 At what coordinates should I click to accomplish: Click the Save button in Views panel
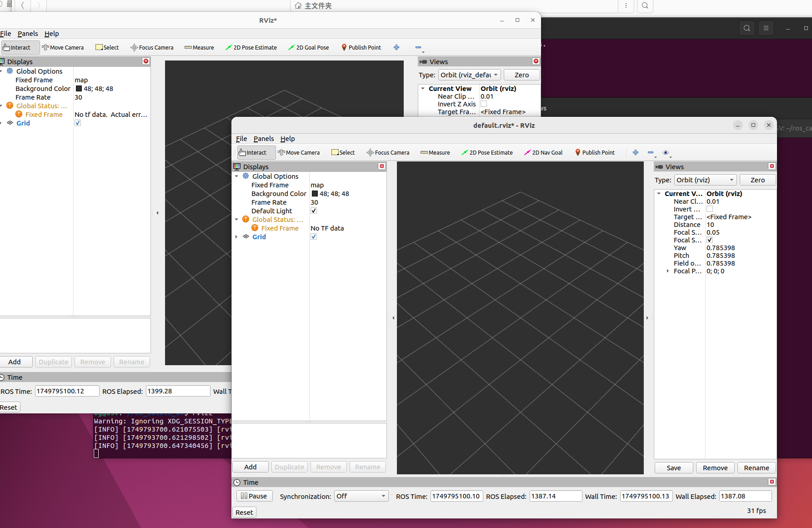point(673,468)
